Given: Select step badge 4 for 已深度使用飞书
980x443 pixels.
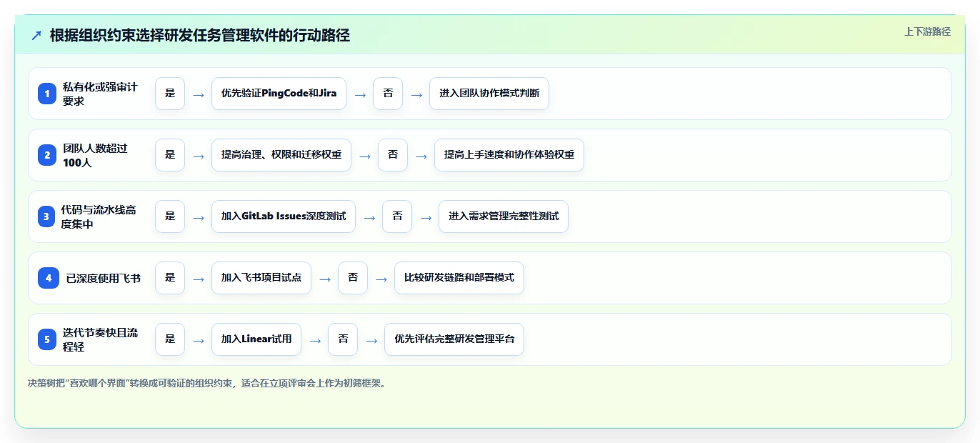Looking at the screenshot, I should pos(49,278).
